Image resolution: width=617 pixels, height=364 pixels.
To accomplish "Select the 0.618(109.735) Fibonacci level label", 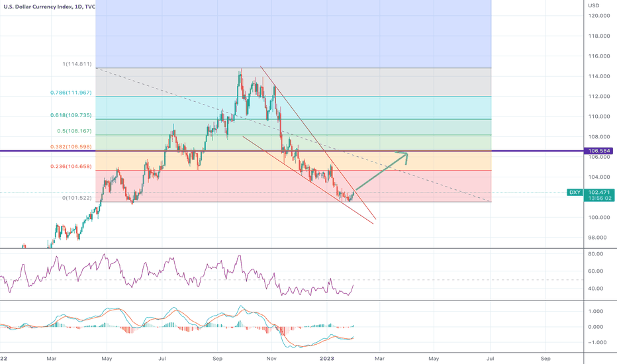I will pos(71,115).
